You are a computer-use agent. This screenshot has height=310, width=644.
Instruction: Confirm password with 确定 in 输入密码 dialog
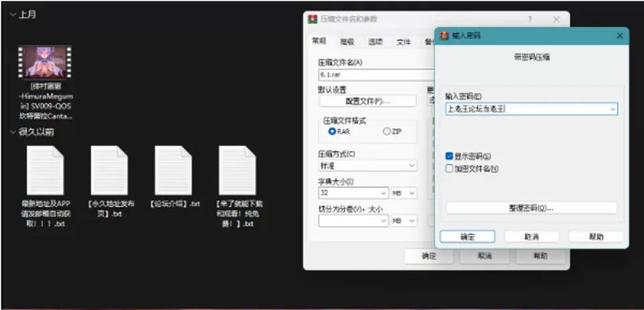point(468,236)
